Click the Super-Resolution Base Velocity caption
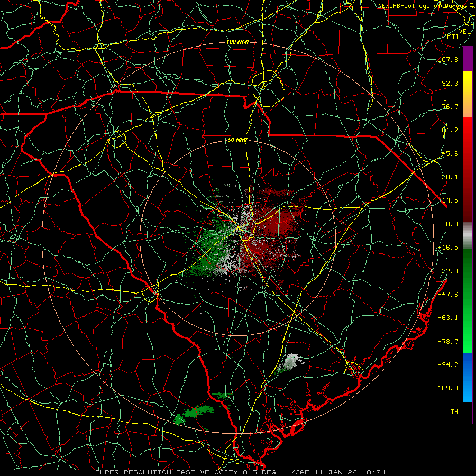476x476 pixels. pos(241,472)
